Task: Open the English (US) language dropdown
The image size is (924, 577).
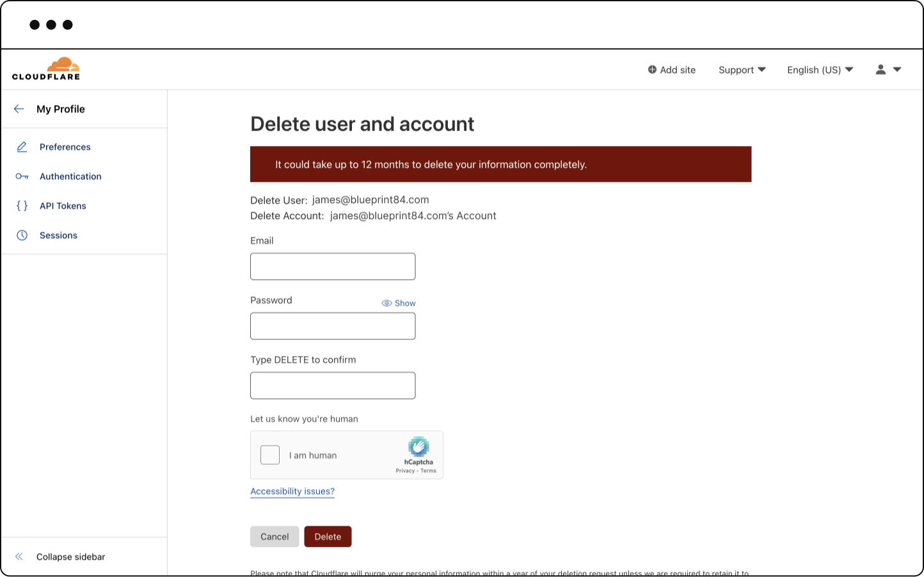Action: [820, 70]
